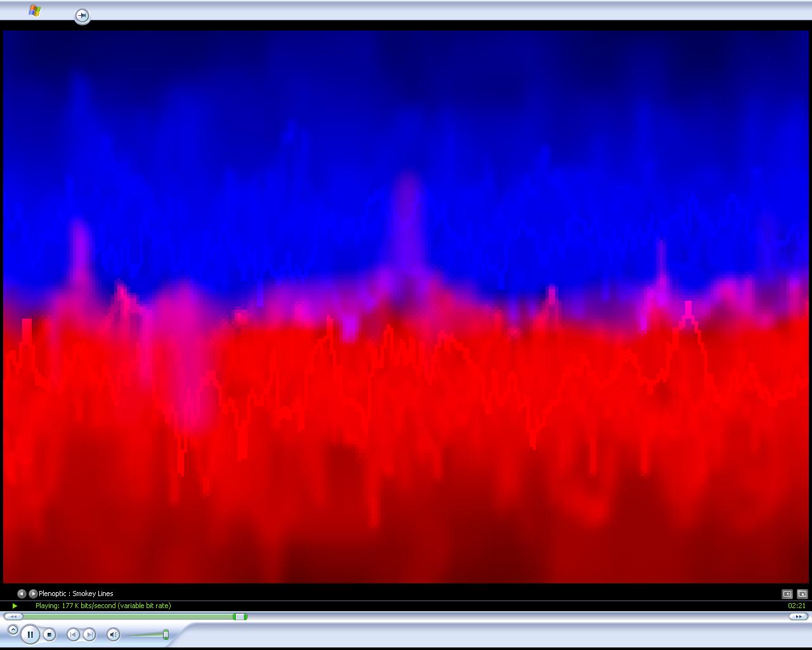Viewport: 812px width, 650px height.
Task: Click the seek bar to change playback position
Action: coord(381,616)
